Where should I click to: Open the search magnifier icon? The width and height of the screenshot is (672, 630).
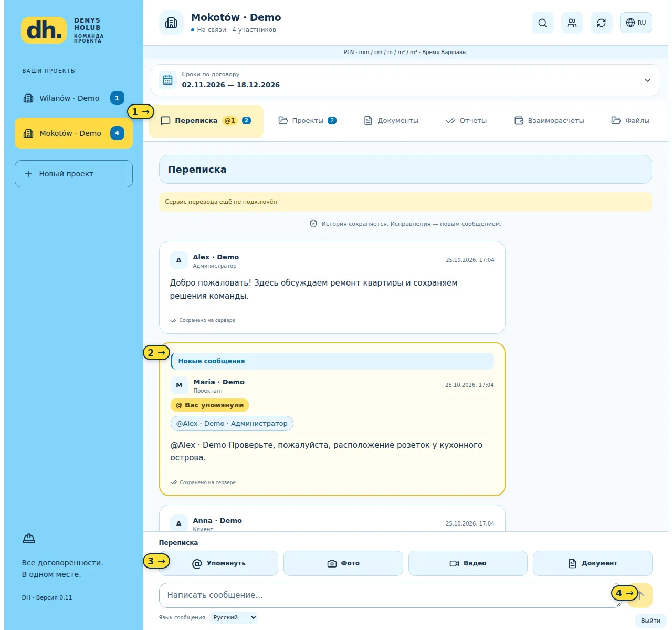pos(542,23)
